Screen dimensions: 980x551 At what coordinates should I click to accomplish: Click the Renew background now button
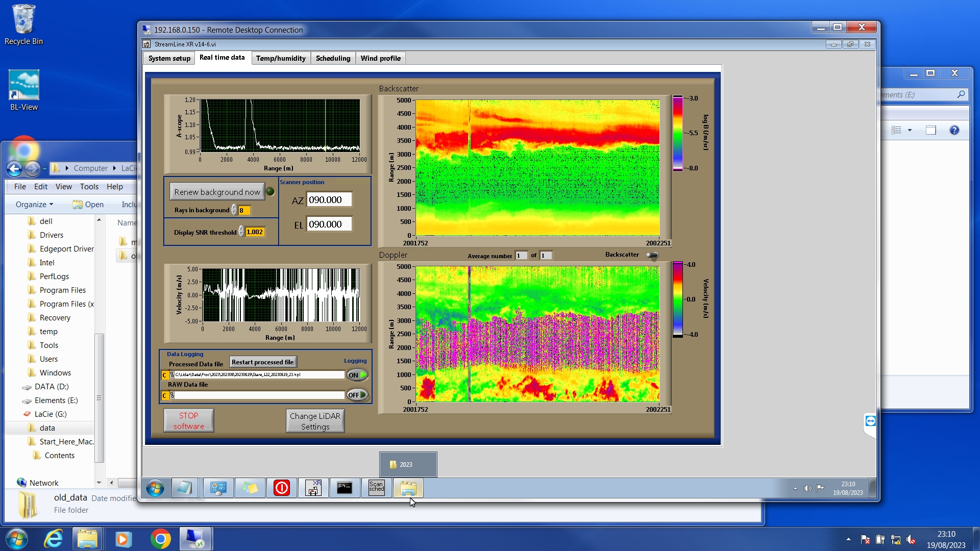click(217, 192)
